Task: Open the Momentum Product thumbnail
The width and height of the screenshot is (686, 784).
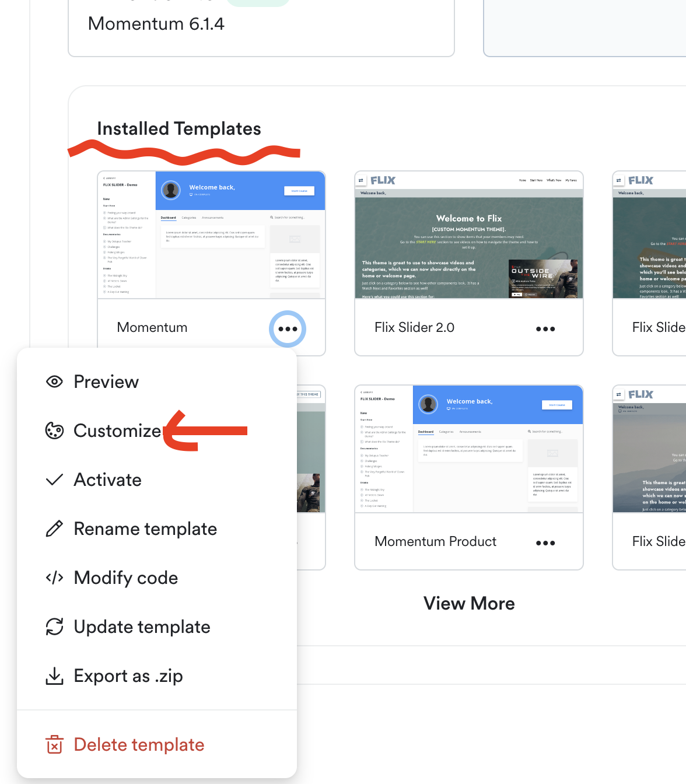Action: [469, 449]
